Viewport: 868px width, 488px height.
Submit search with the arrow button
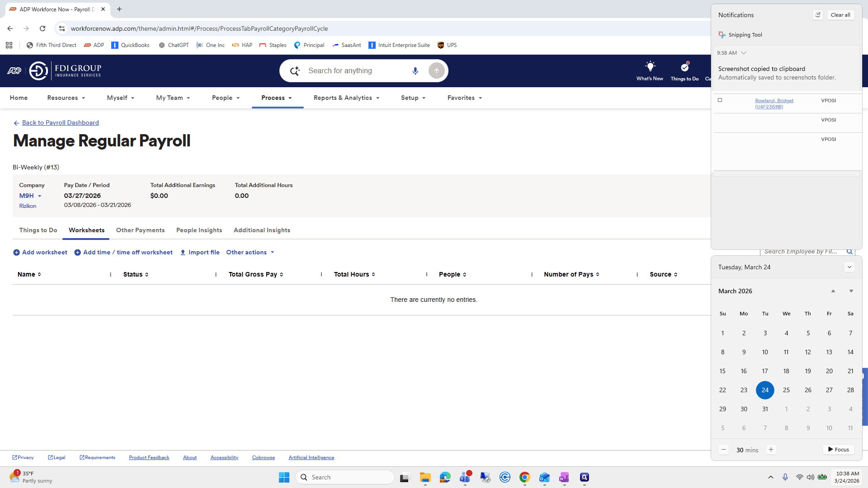pyautogui.click(x=436, y=71)
